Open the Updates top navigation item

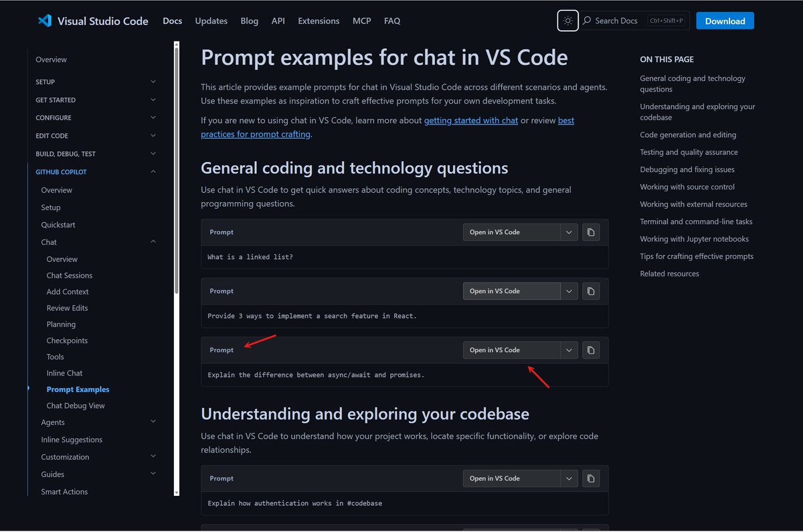(211, 21)
